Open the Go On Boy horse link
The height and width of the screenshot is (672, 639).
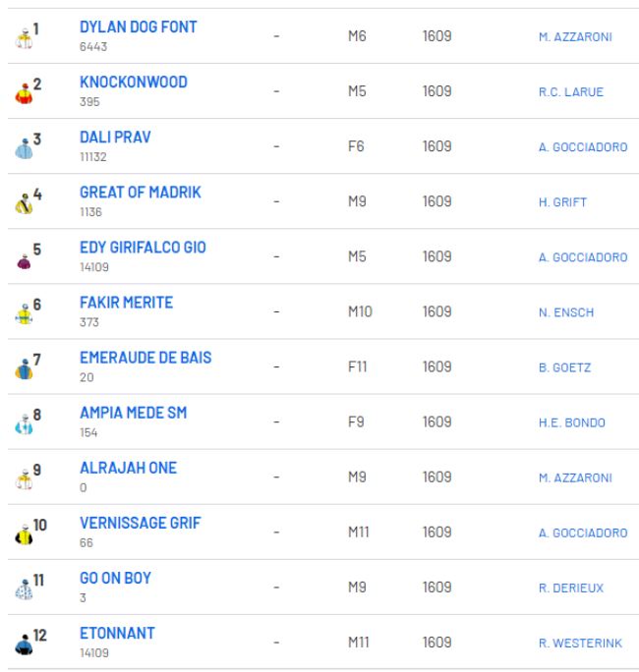pos(115,578)
